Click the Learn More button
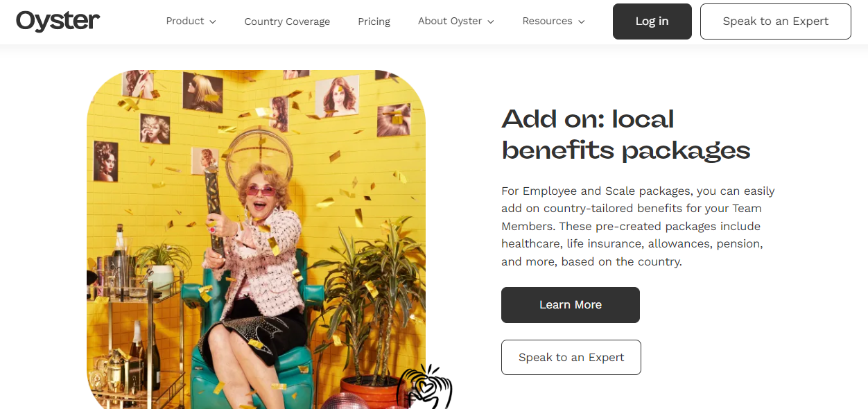868x409 pixels. click(571, 305)
